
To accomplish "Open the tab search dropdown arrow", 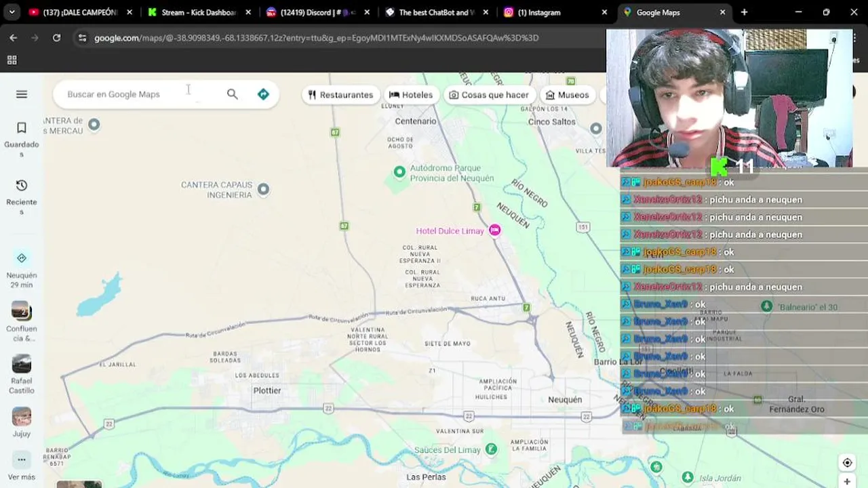I will point(12,12).
